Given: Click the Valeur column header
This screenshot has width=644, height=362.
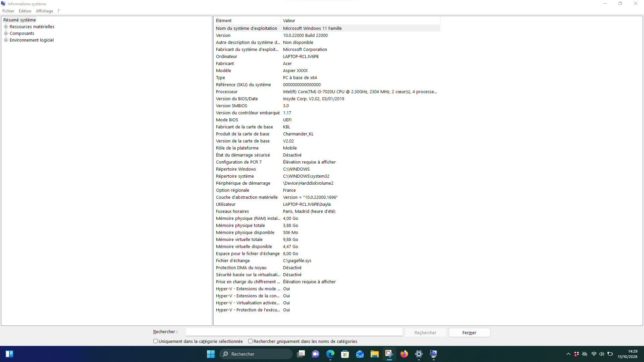Looking at the screenshot, I should (361, 20).
